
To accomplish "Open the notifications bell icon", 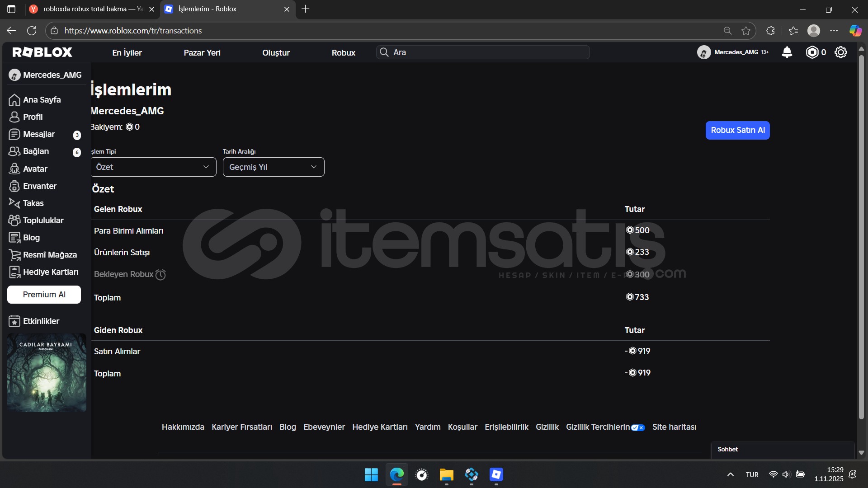I will tap(787, 52).
